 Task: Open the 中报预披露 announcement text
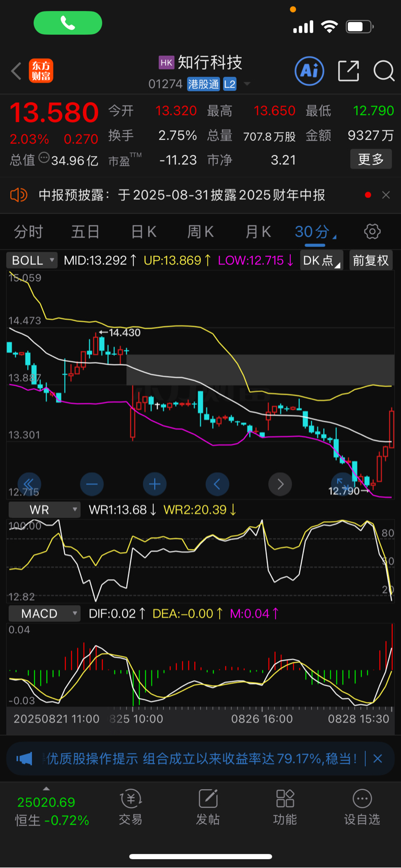coord(182,195)
